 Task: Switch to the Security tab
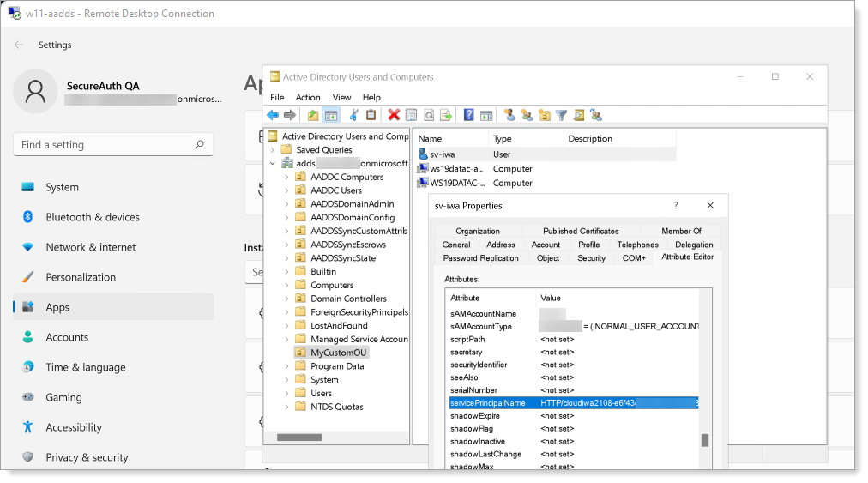[591, 258]
